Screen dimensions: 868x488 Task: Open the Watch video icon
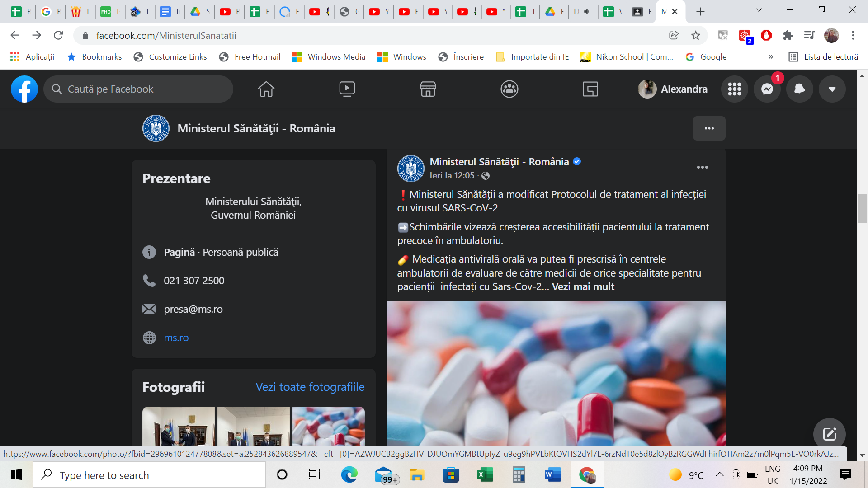[347, 89]
